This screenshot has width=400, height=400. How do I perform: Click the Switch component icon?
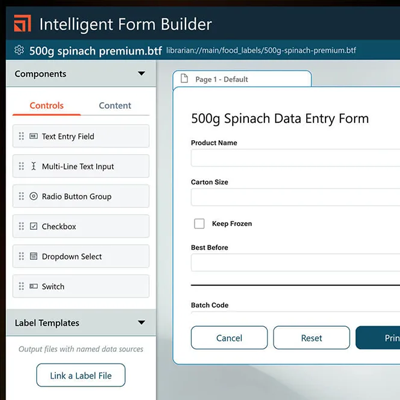[34, 286]
